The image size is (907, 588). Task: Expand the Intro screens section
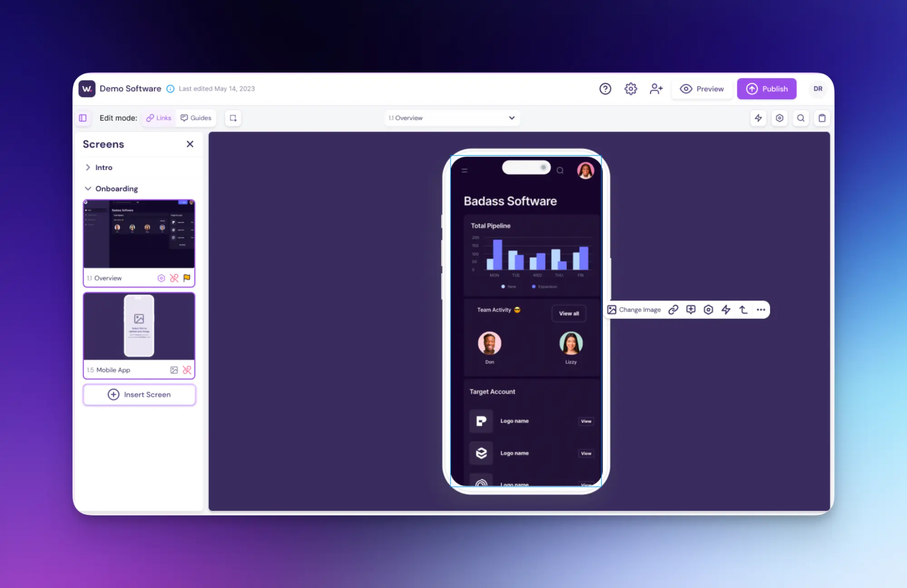coord(87,167)
